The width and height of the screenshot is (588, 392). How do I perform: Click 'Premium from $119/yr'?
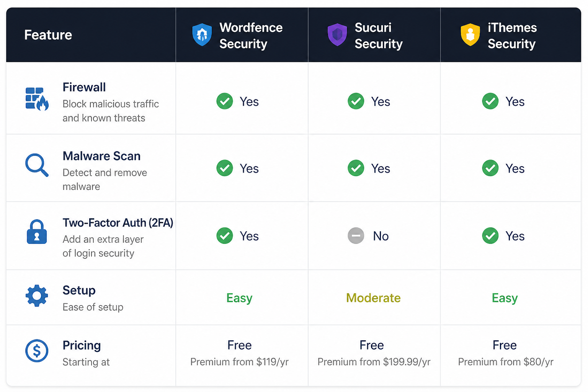tap(240, 362)
